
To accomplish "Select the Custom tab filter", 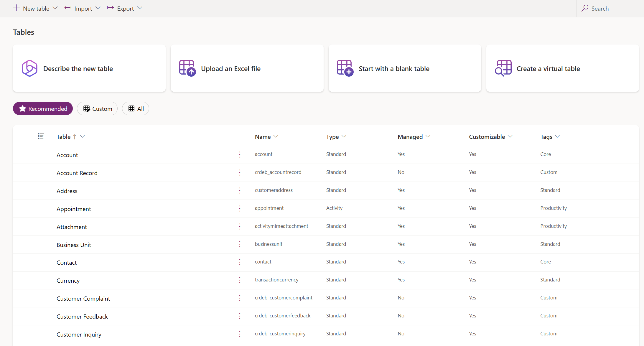I will 98,109.
